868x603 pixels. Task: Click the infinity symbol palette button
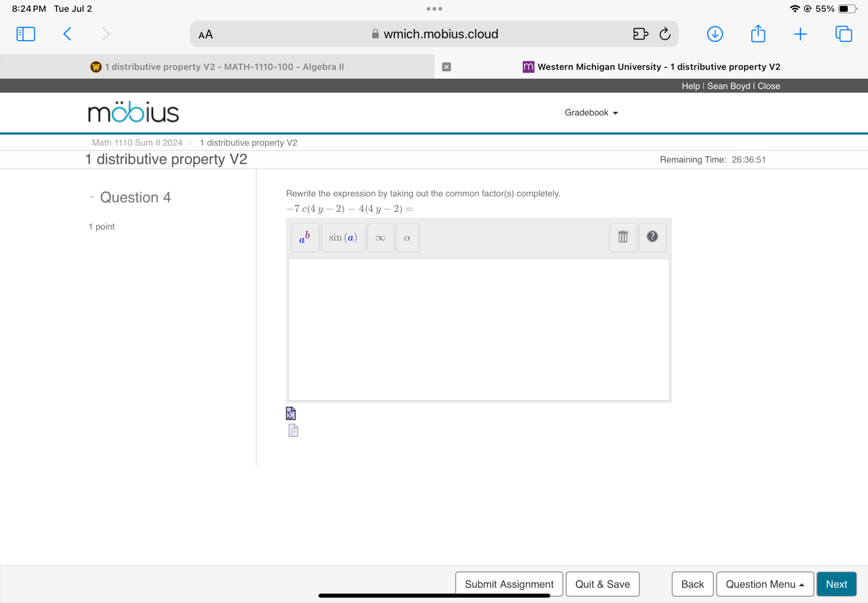click(x=380, y=238)
